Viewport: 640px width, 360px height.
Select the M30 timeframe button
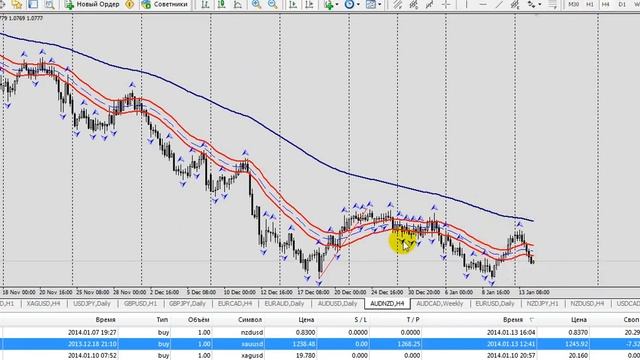coord(573,4)
